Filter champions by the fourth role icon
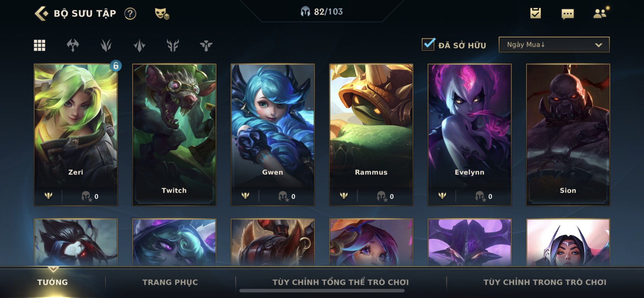This screenshot has height=298, width=644. coord(173,45)
